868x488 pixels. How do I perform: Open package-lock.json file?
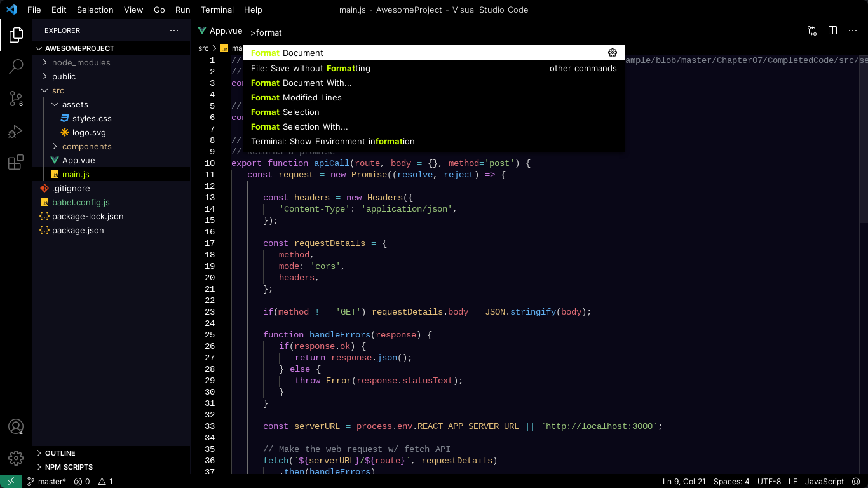pyautogui.click(x=111, y=216)
